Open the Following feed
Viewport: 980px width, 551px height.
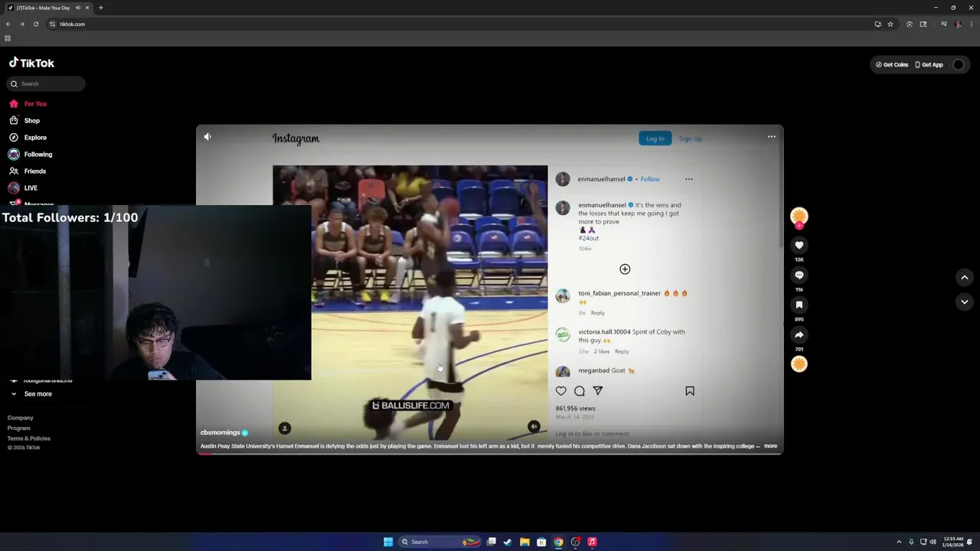(31, 154)
